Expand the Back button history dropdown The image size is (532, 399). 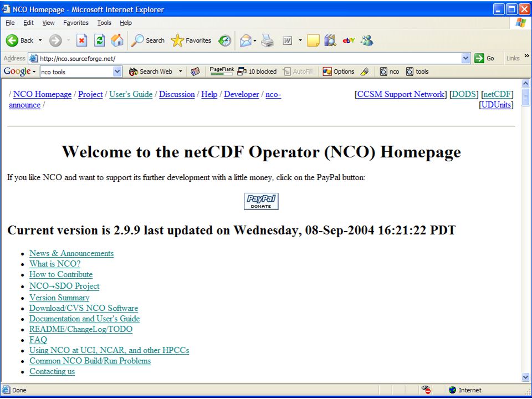click(x=40, y=40)
